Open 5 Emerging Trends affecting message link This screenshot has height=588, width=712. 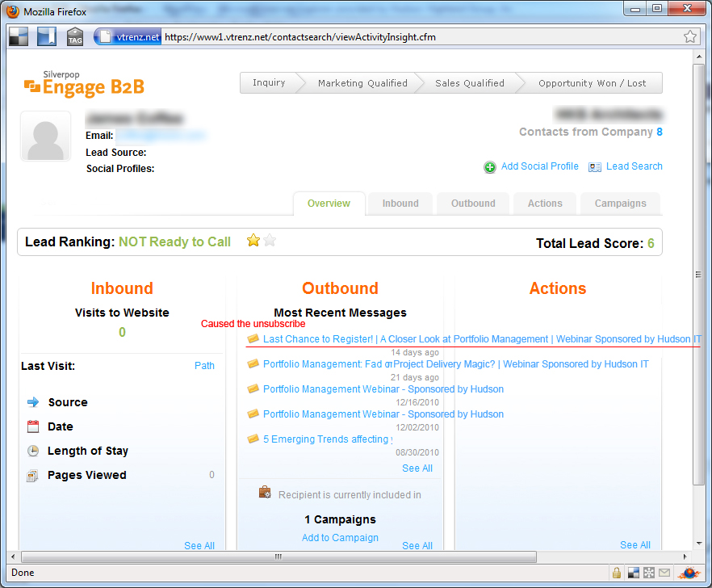coord(328,439)
